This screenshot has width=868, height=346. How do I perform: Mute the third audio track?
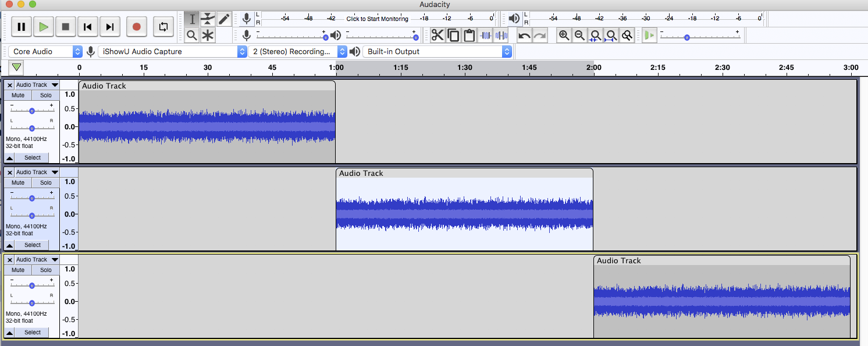pyautogui.click(x=18, y=270)
